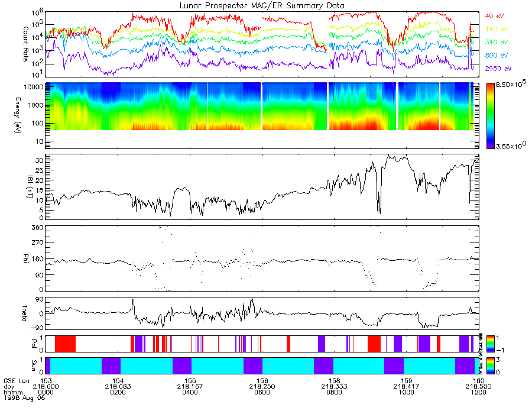Select the '340 eV' legend label
The width and height of the screenshot is (532, 414).
click(497, 42)
